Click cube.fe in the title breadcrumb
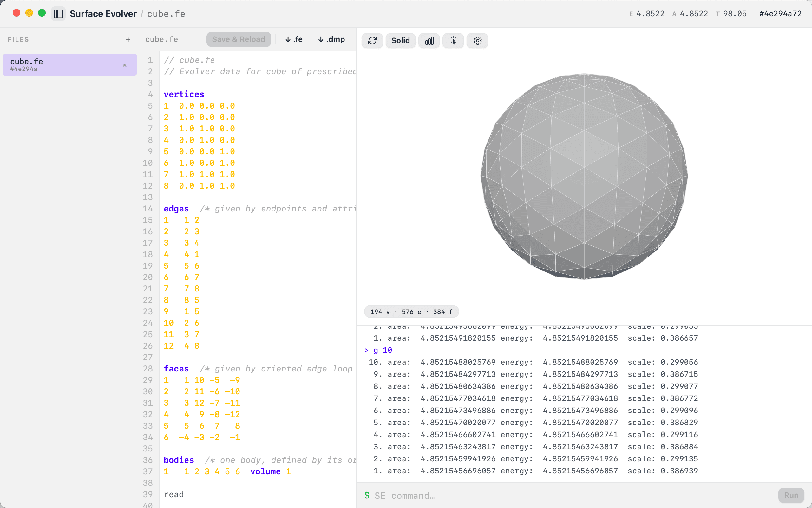Screen dimensions: 812x508 (x=166, y=14)
